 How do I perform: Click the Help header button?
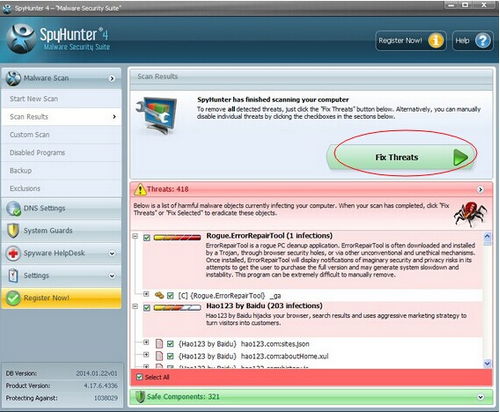point(473,41)
